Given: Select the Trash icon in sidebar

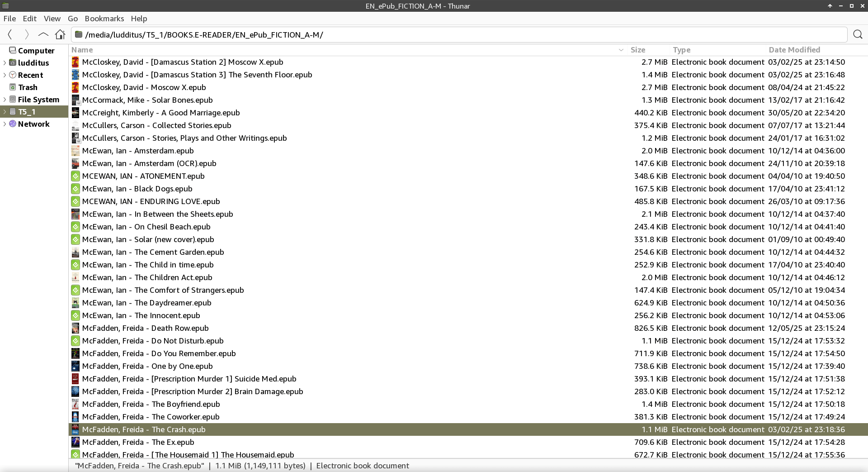Looking at the screenshot, I should pyautogui.click(x=13, y=87).
